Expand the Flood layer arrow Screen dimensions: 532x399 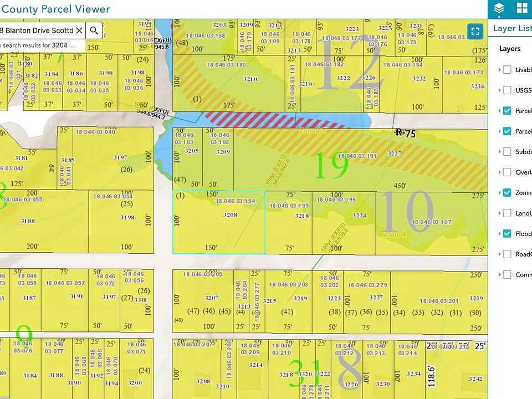point(499,233)
